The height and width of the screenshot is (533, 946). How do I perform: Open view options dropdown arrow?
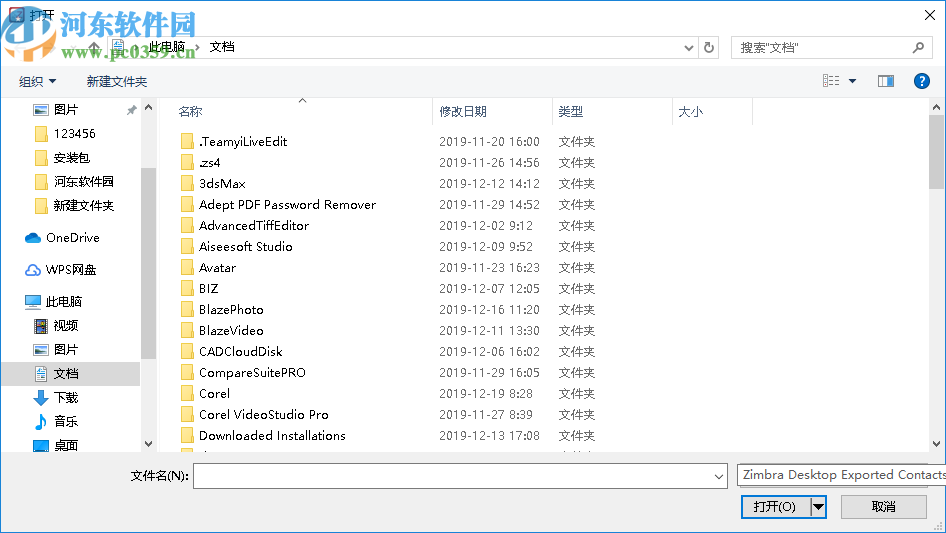click(x=852, y=81)
